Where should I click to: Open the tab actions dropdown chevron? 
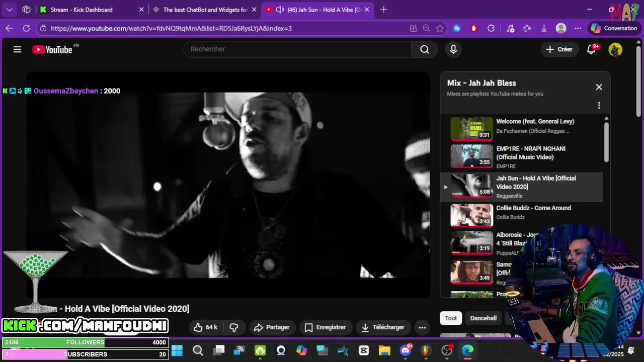[x=9, y=10]
